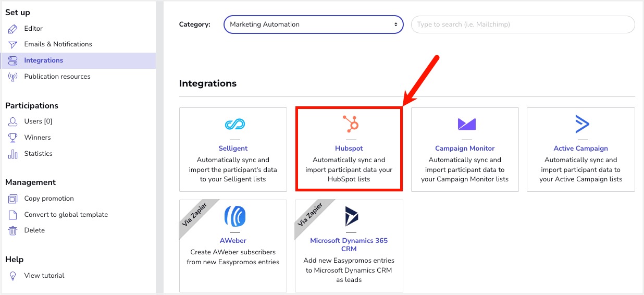Open the View tutorial help link
This screenshot has height=295, width=644.
[x=44, y=276]
